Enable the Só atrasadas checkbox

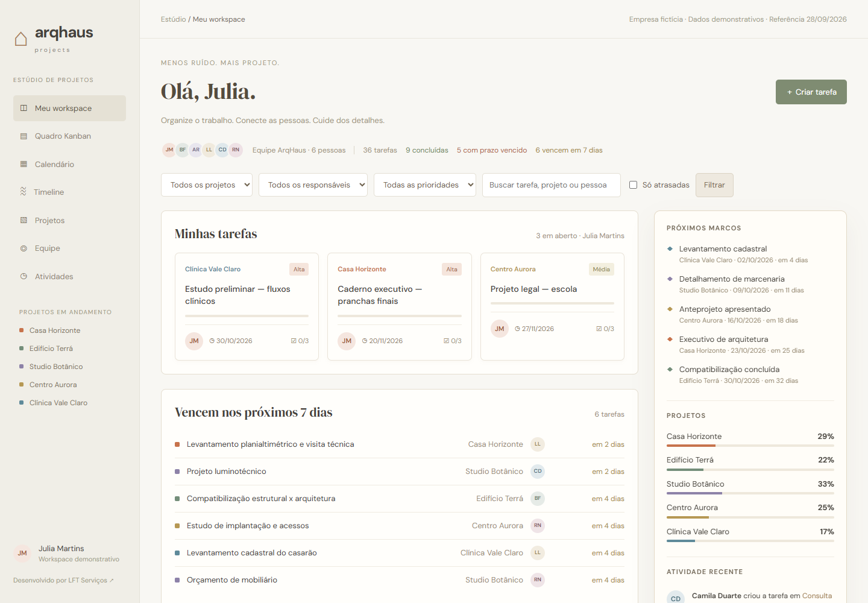click(x=633, y=185)
